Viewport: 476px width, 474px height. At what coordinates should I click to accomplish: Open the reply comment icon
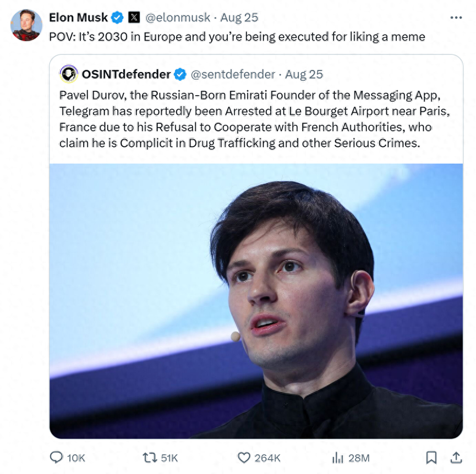56,458
